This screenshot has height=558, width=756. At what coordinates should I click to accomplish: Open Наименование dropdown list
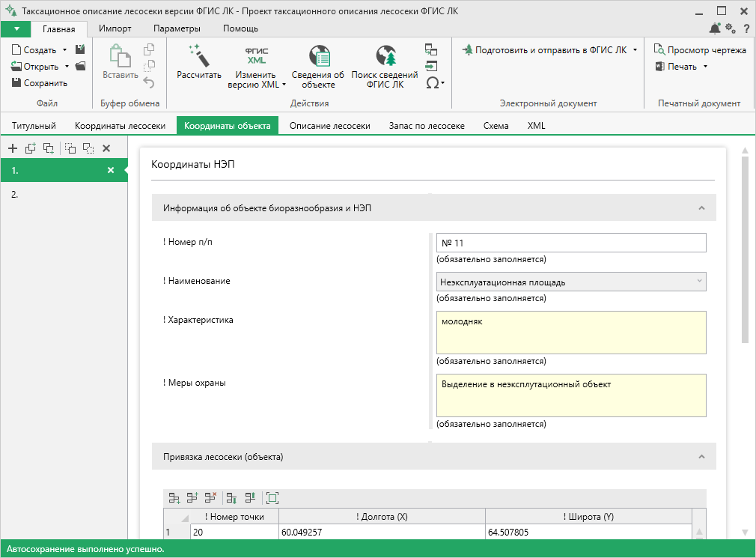tap(699, 282)
